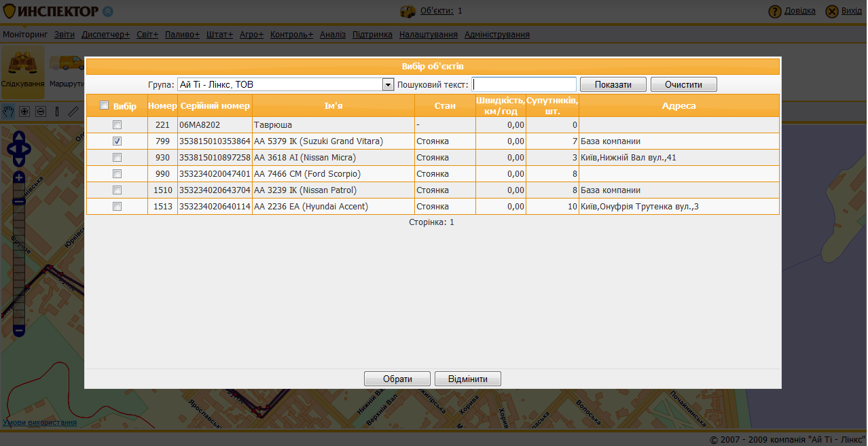Click the AA 3618 AI (Nissan Micra) cell
The width and height of the screenshot is (868, 446).
(333, 158)
